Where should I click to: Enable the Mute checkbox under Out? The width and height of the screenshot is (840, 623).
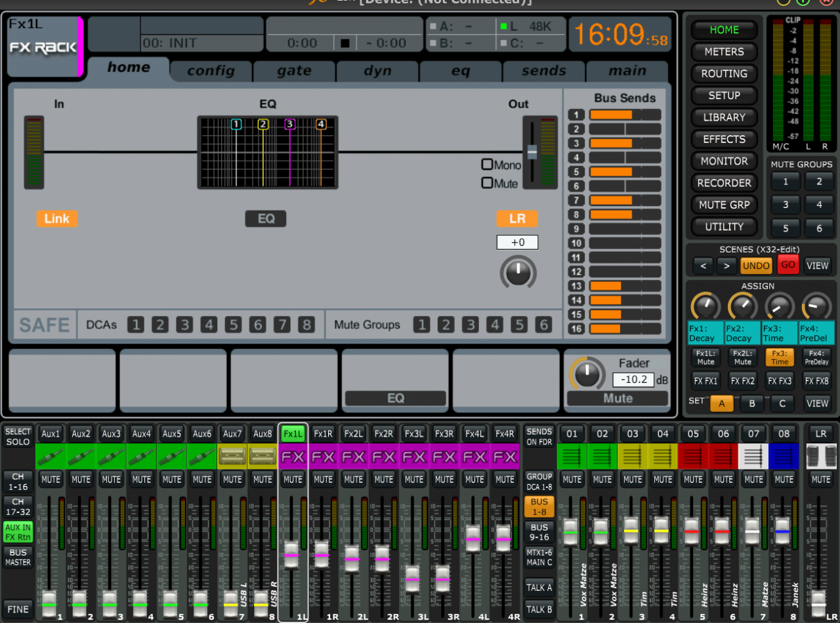point(487,183)
